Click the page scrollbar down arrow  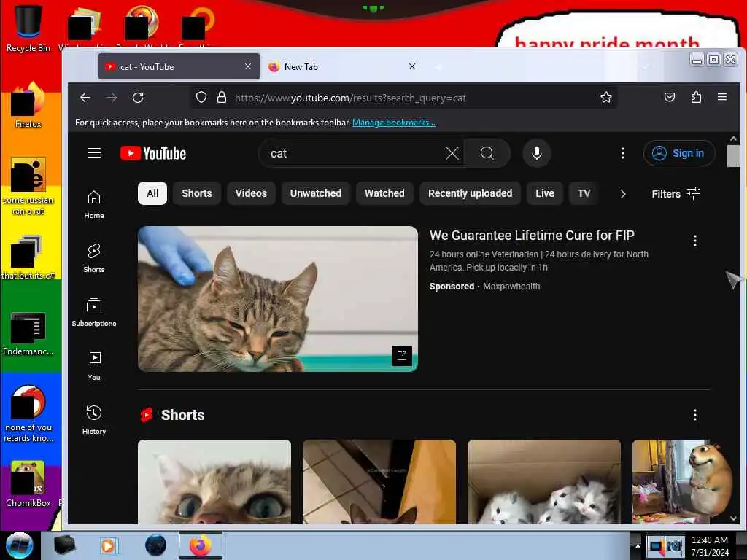tap(733, 518)
